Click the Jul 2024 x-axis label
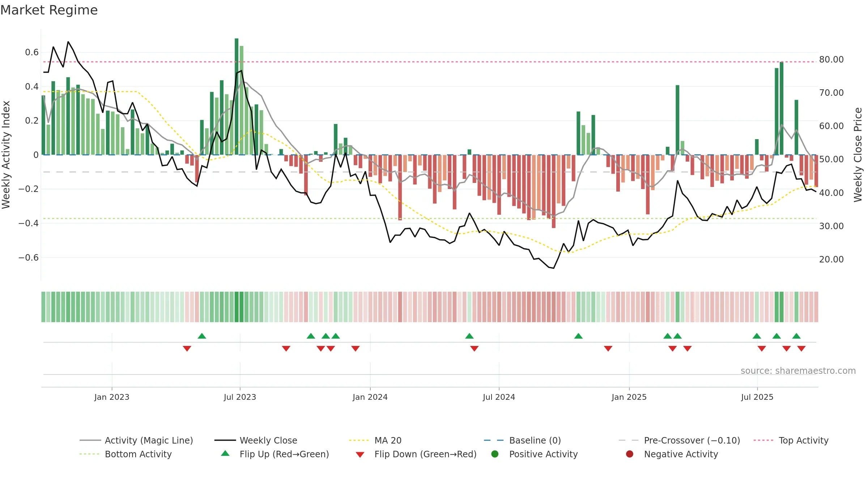 [499, 397]
